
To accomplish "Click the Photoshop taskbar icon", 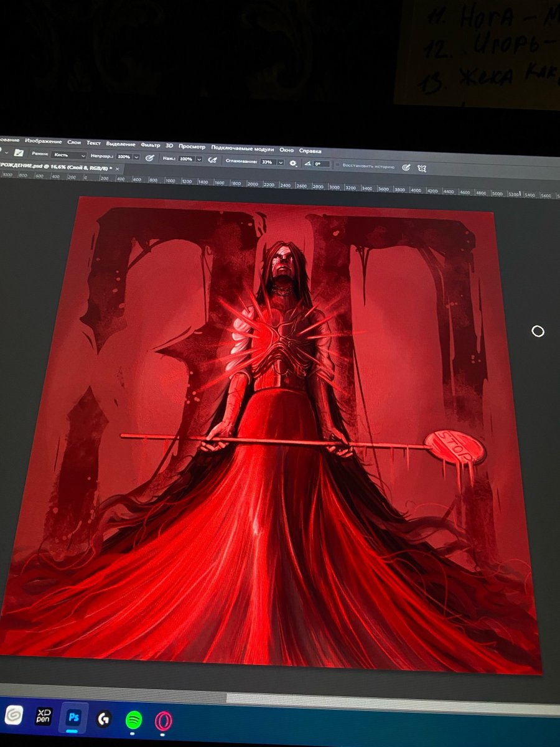I will tap(73, 718).
